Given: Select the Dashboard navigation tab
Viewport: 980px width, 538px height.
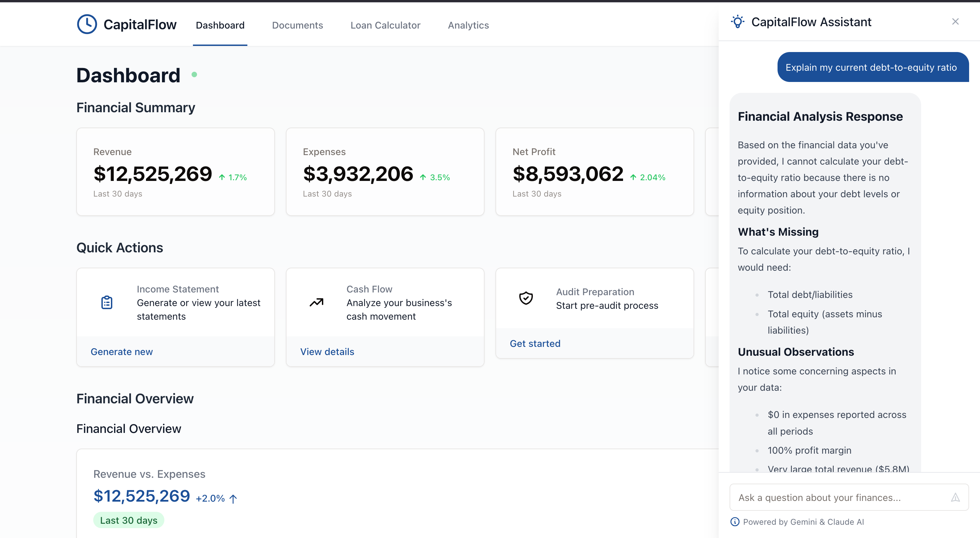Looking at the screenshot, I should click(220, 25).
